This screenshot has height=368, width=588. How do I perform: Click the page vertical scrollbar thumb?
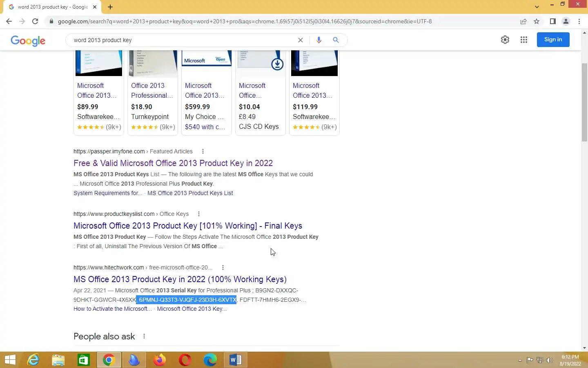[x=584, y=103]
